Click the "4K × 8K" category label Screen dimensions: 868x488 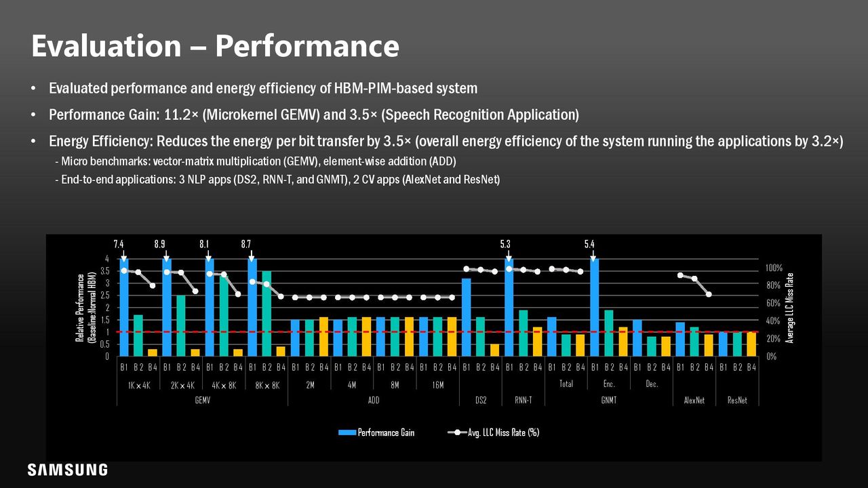pyautogui.click(x=224, y=384)
